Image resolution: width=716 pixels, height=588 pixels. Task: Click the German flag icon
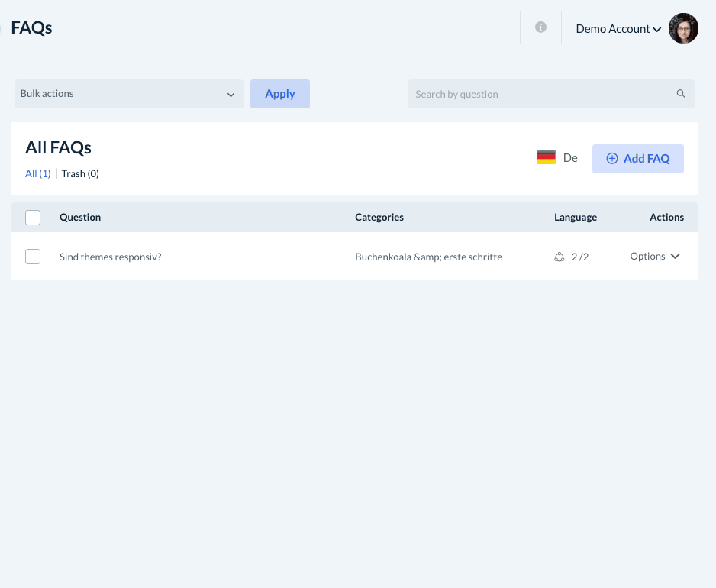(x=546, y=157)
